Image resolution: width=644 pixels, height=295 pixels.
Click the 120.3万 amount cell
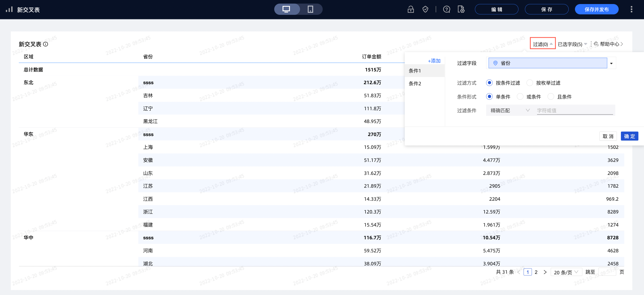click(372, 212)
